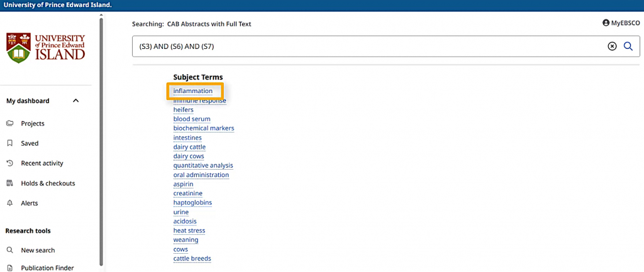644x272 pixels.
Task: Open Alerts bell icon
Action: [x=9, y=204]
